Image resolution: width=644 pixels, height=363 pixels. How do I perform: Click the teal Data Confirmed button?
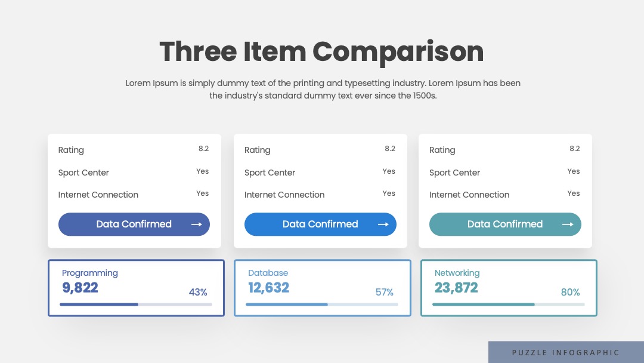point(505,224)
